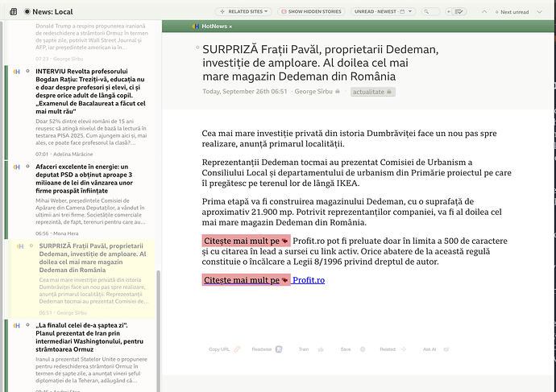Click 06:51 · George Sîrbu byline in list
The width and height of the screenshot is (556, 392).
63,312
